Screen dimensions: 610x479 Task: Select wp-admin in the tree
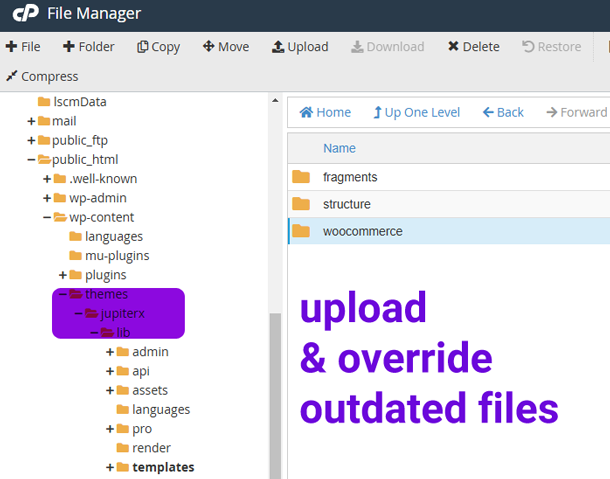[x=98, y=198]
